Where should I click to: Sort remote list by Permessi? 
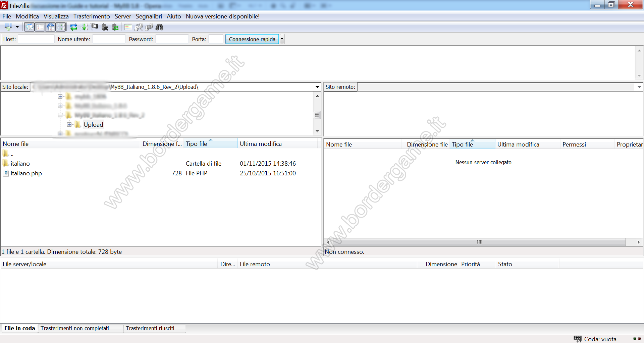587,145
